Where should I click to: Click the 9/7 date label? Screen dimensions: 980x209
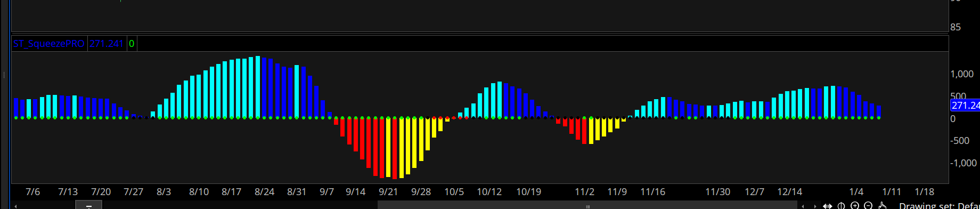pos(327,192)
